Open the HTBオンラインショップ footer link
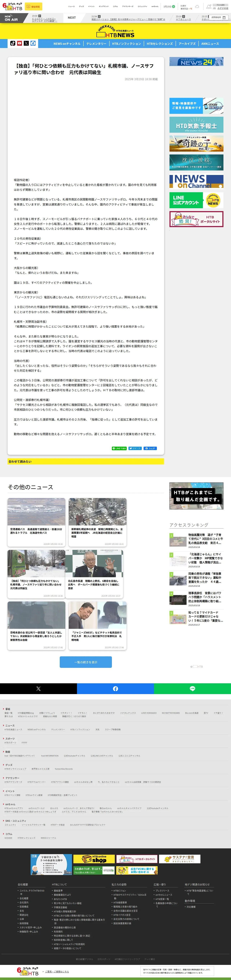 pyautogui.click(x=16, y=769)
